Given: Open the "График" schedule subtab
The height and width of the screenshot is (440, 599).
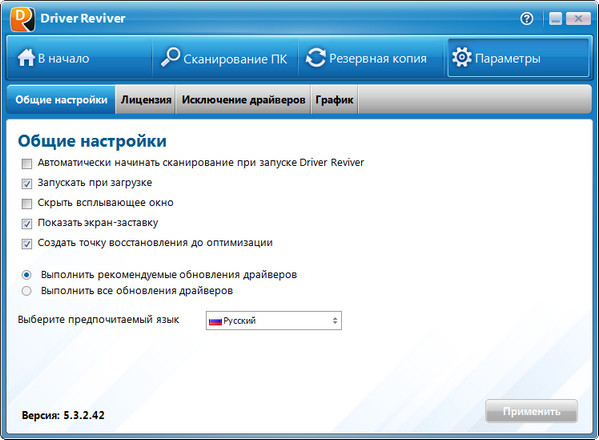Looking at the screenshot, I should pos(335,100).
